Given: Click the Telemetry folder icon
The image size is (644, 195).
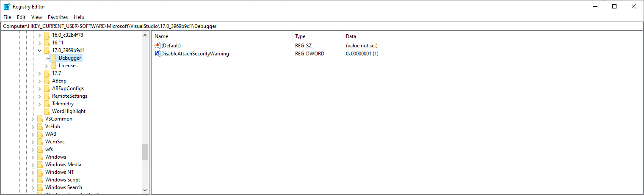Looking at the screenshot, I should 47,104.
